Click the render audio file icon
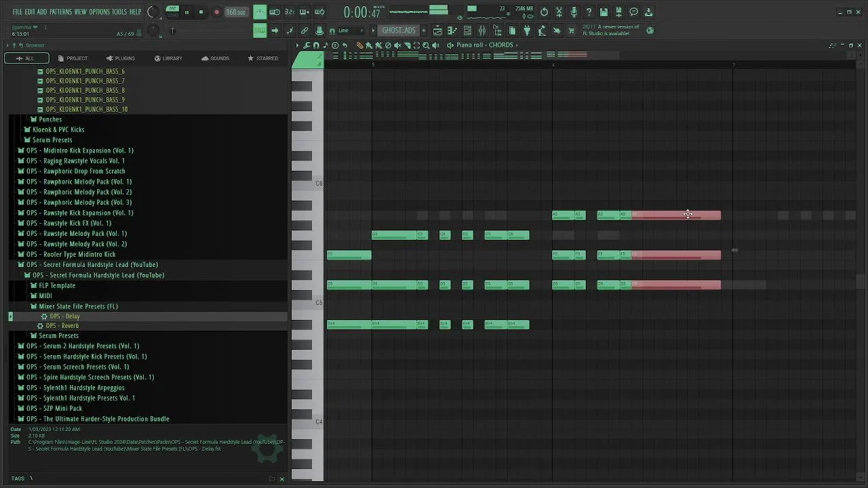The image size is (868, 488). (x=619, y=12)
